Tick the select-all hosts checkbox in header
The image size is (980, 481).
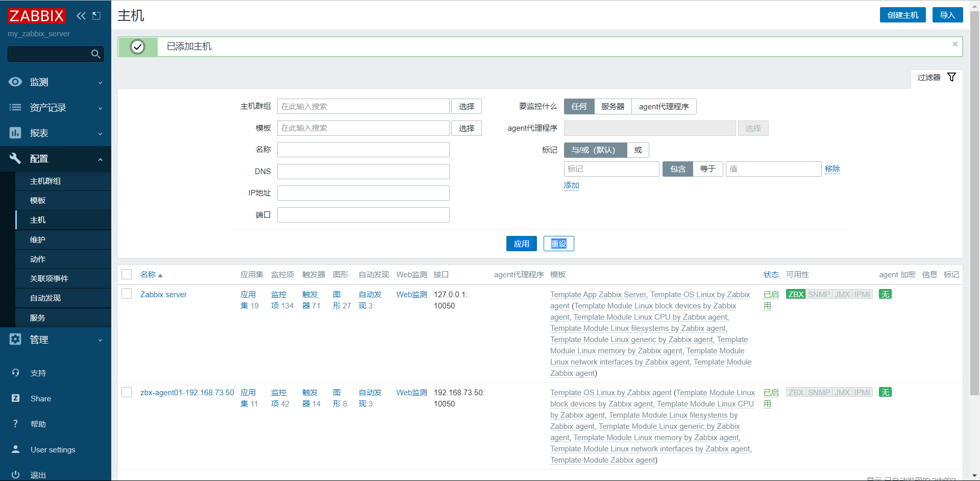[127, 274]
